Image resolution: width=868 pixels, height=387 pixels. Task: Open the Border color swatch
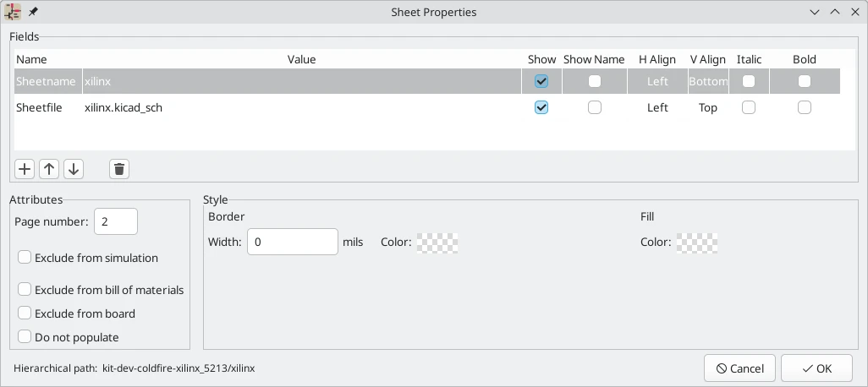click(437, 243)
